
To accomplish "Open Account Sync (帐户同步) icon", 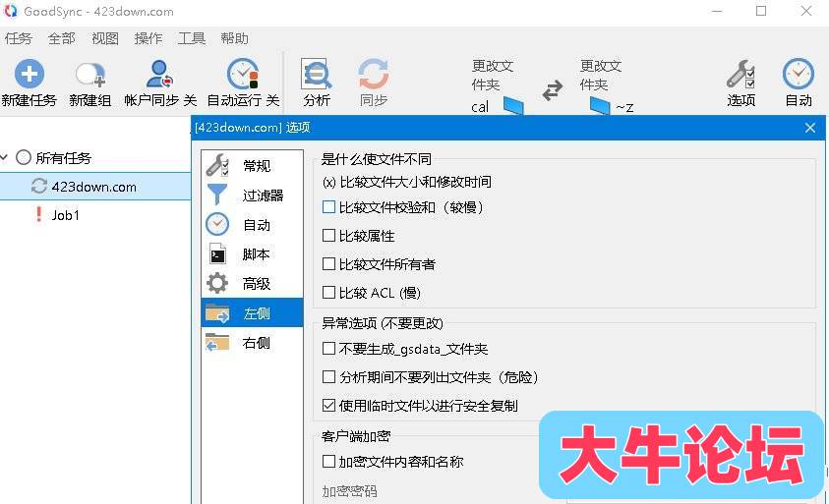I will 159,74.
